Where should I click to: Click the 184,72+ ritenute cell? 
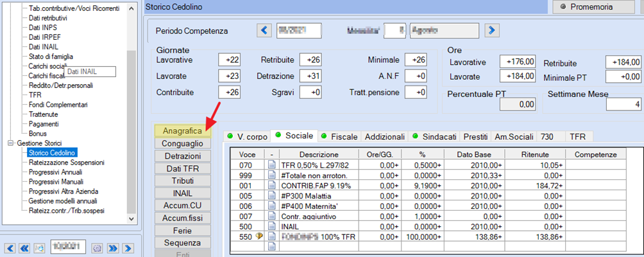535,186
